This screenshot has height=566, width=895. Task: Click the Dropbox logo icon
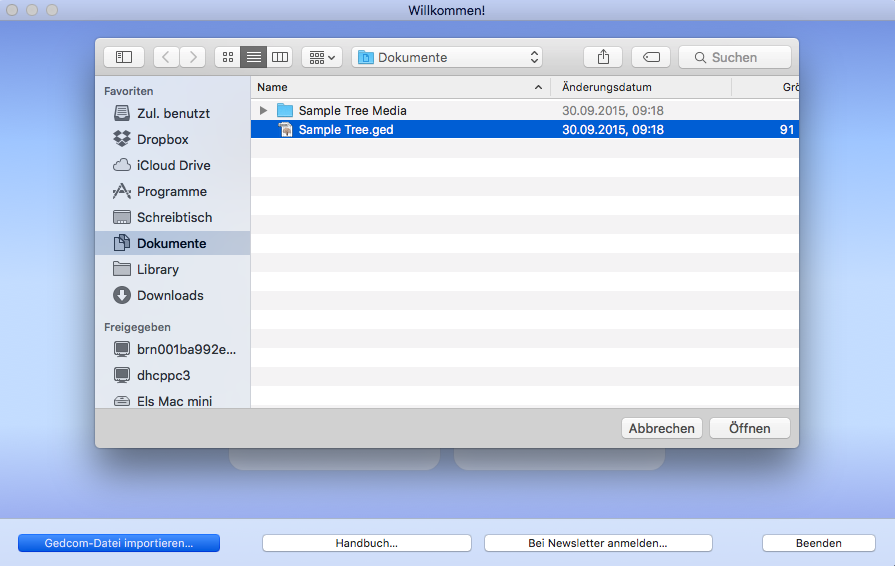(x=122, y=139)
